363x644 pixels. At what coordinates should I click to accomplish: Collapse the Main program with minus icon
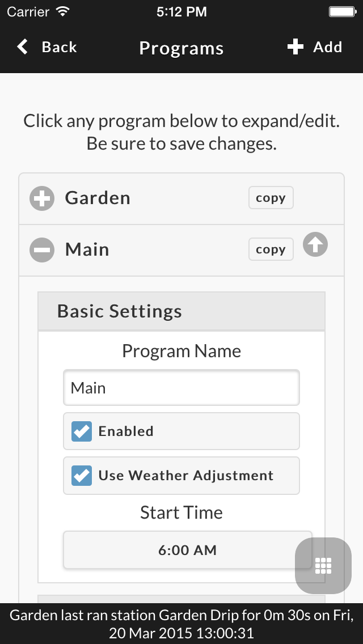tap(42, 249)
